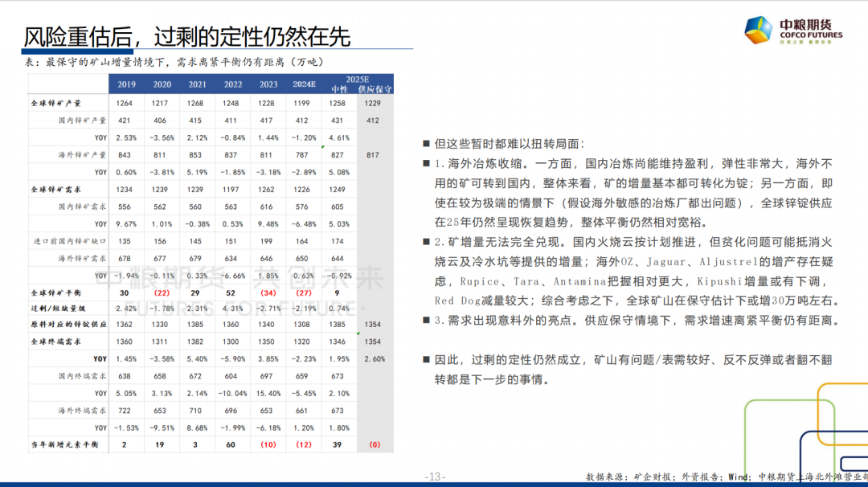Click the bullet beginning 1.海外冶炼收缩

tap(633, 193)
